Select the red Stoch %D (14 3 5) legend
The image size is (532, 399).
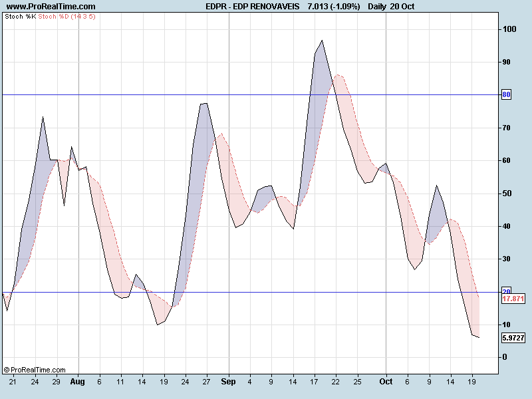coord(67,16)
